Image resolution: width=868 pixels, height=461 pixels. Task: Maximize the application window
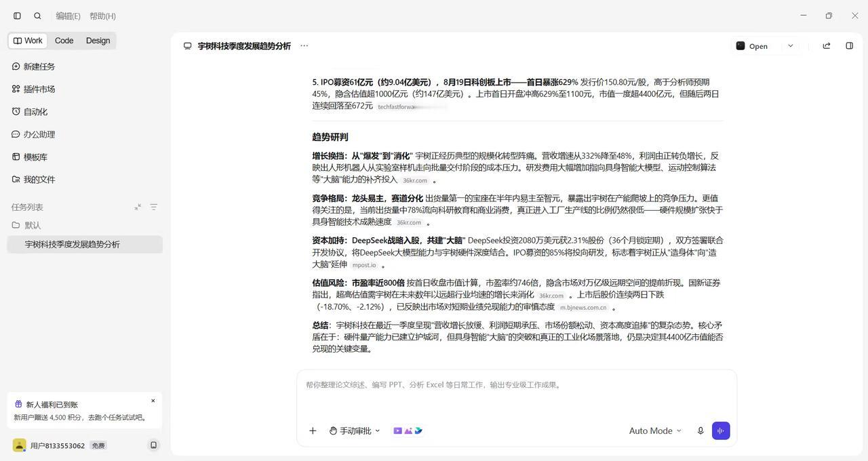click(x=829, y=16)
